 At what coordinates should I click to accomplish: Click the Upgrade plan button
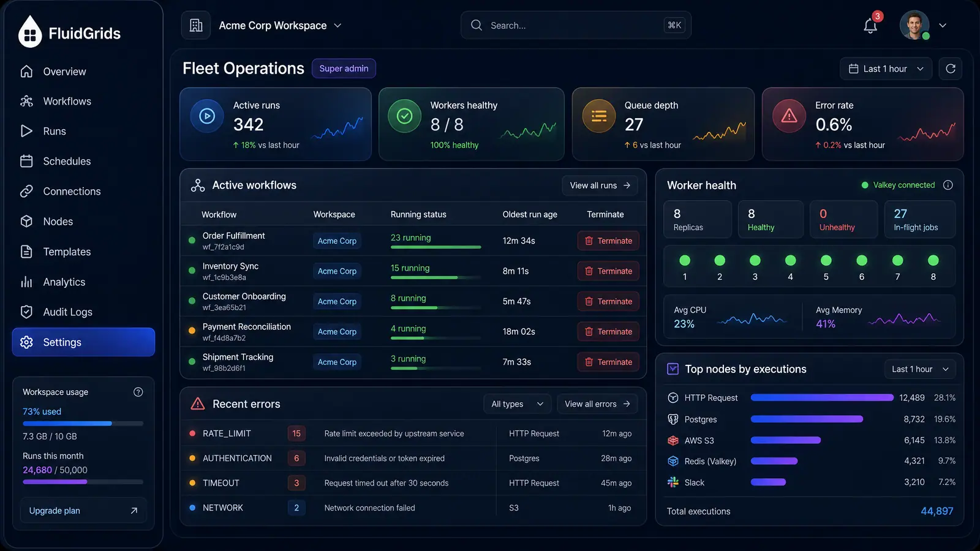[83, 511]
